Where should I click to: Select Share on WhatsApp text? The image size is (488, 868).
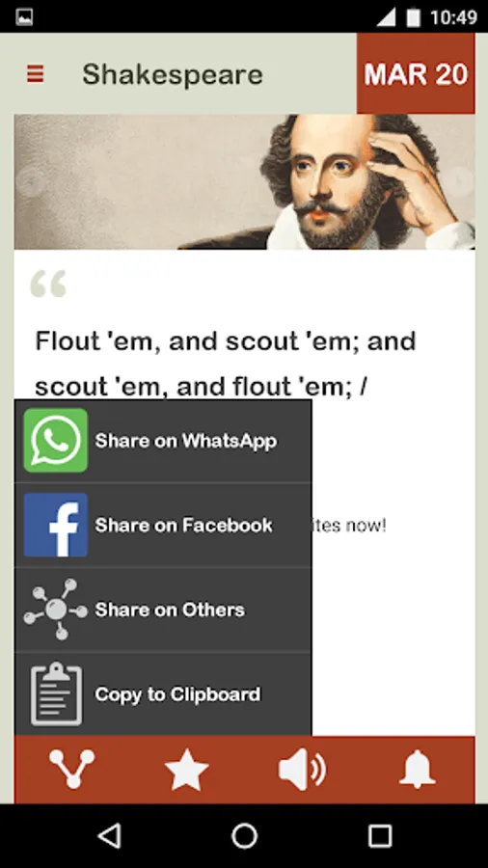[186, 441]
